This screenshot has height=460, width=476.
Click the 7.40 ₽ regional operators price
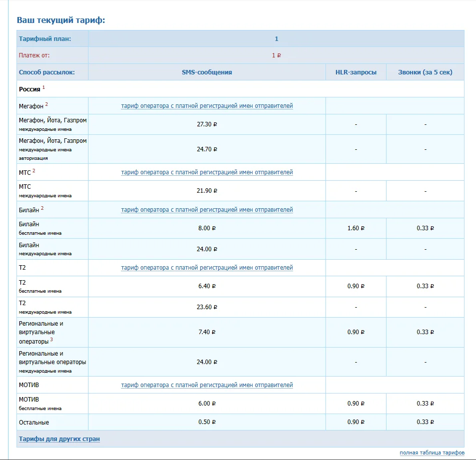tap(206, 332)
